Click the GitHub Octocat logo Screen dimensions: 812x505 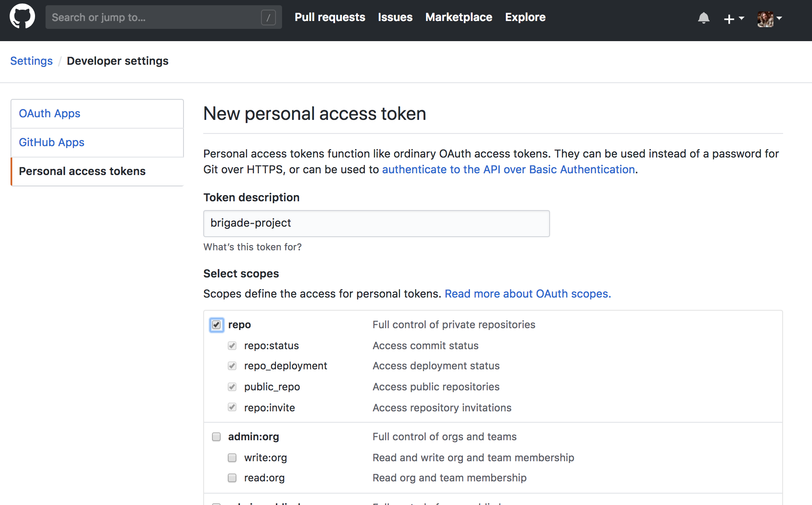pyautogui.click(x=22, y=17)
